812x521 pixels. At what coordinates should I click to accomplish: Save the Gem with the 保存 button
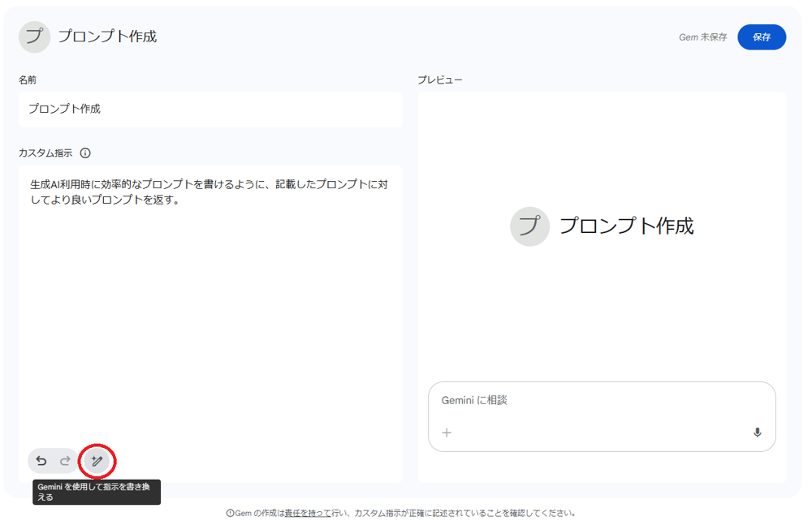pyautogui.click(x=762, y=37)
